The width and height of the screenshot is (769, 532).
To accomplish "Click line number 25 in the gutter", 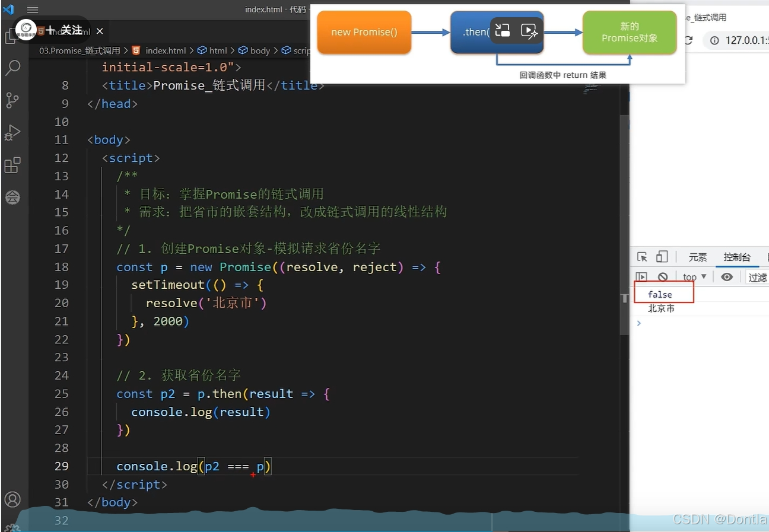I will [x=62, y=394].
